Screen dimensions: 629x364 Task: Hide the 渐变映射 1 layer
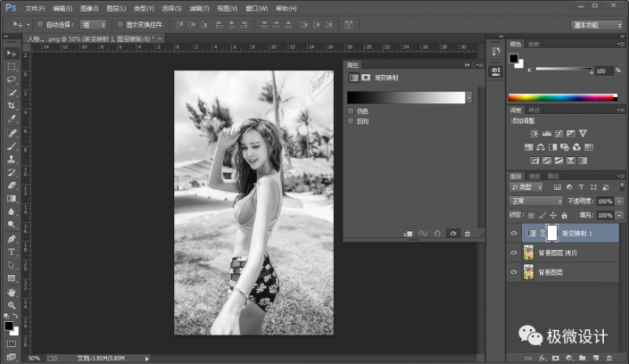coord(514,233)
